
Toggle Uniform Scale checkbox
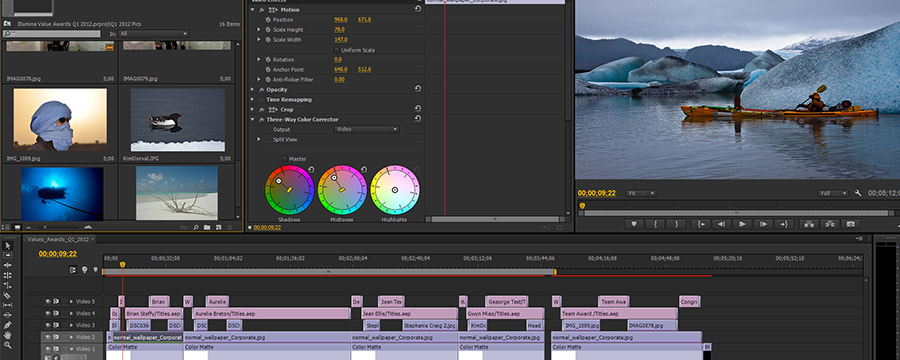click(337, 50)
